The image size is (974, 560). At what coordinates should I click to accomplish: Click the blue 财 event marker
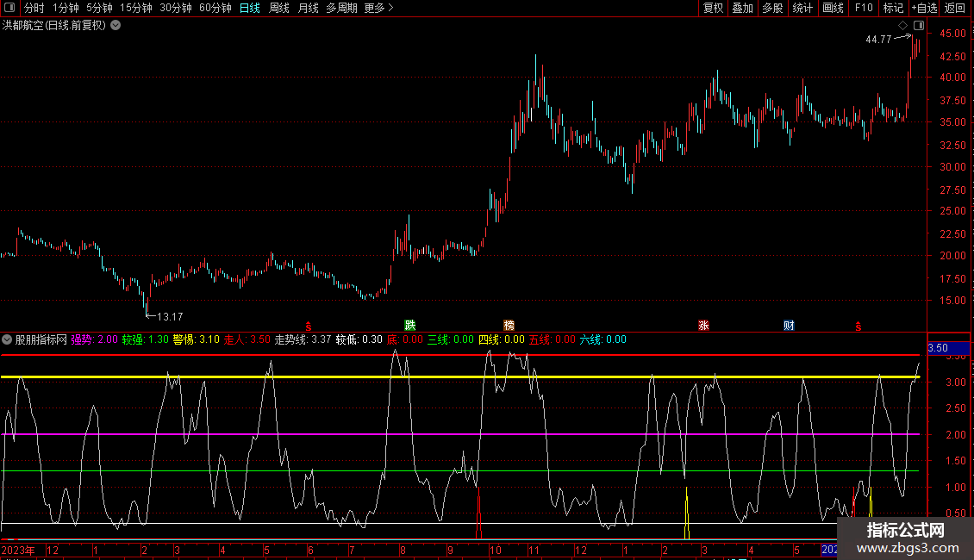[x=789, y=326]
